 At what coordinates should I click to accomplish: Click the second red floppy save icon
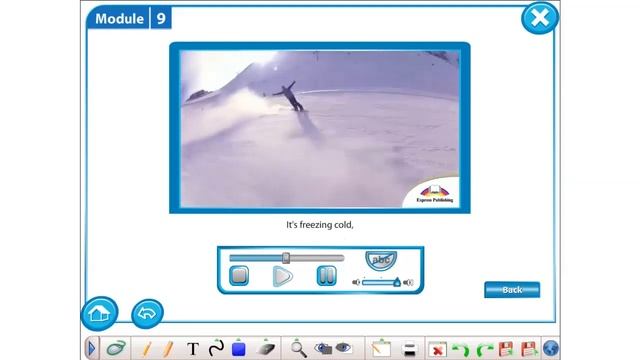click(x=529, y=349)
